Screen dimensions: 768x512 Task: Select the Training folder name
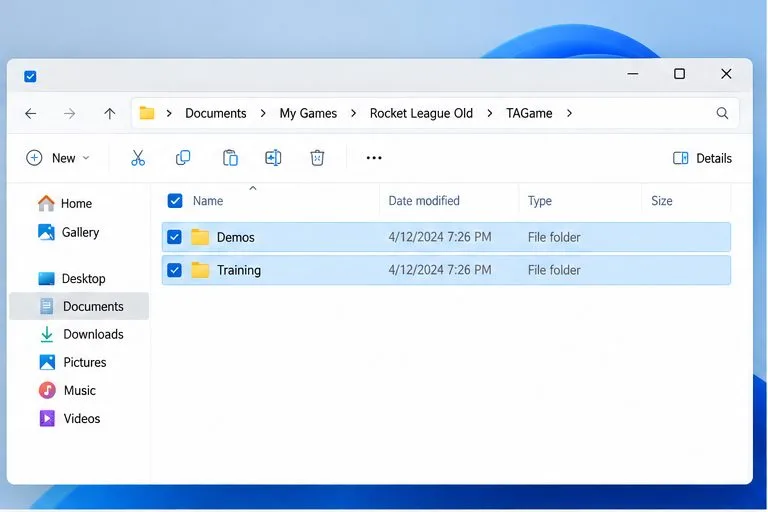[x=239, y=270]
